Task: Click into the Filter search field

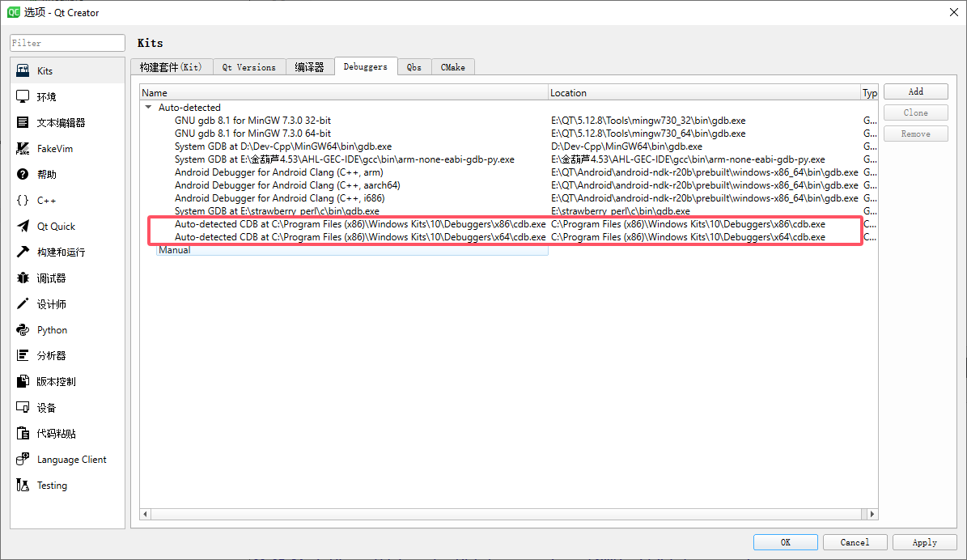Action: pos(68,43)
